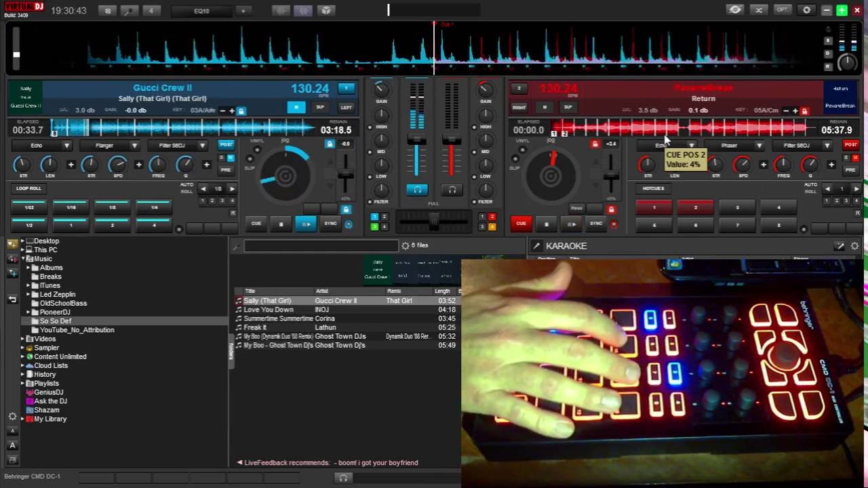Sort file list by Length column
868x488 pixels.
(x=443, y=291)
